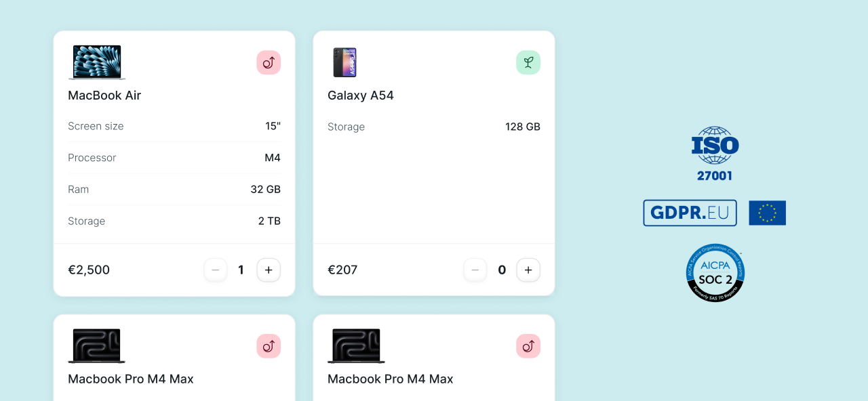Click the green sprout icon on Galaxy A54
This screenshot has height=401, width=868.
click(x=528, y=62)
